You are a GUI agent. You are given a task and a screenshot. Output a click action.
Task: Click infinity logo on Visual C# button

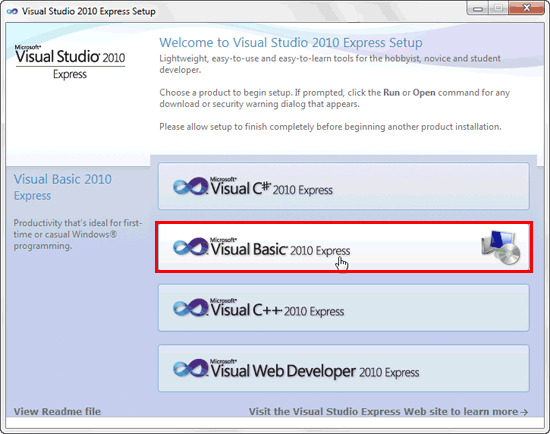pos(190,186)
